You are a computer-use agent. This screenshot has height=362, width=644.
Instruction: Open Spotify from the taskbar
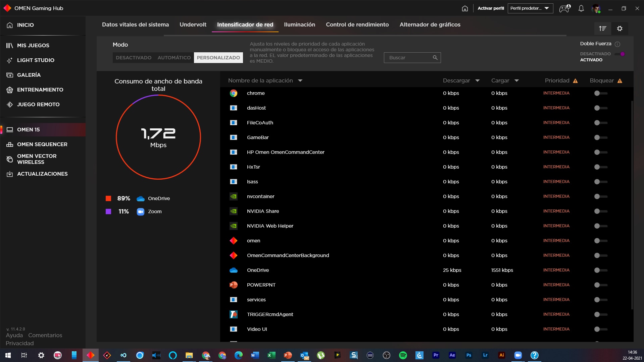click(402, 355)
